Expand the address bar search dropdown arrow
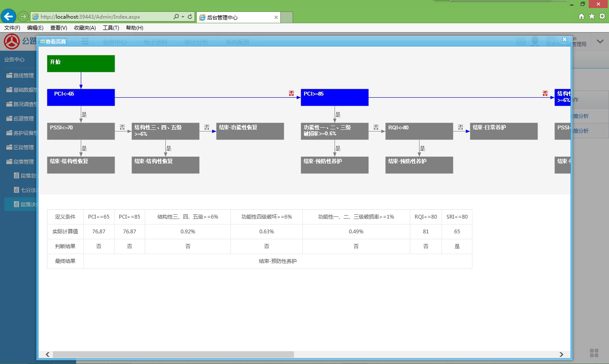 point(183,16)
